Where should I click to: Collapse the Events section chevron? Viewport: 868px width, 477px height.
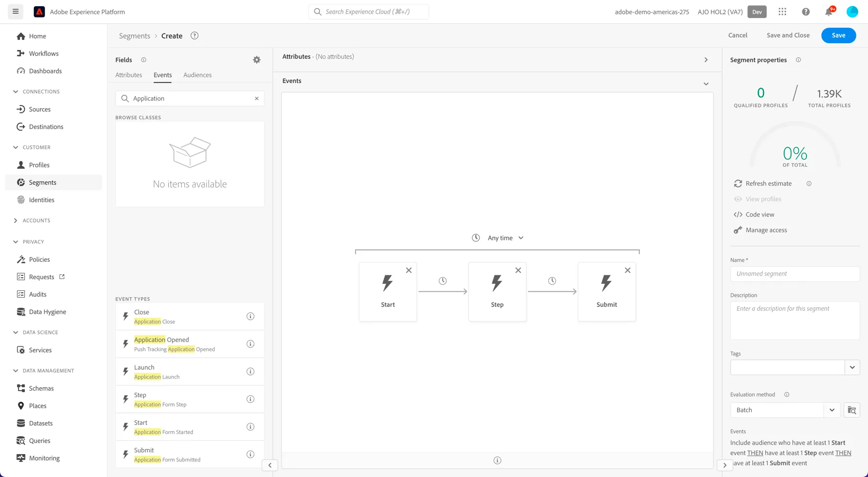click(706, 84)
